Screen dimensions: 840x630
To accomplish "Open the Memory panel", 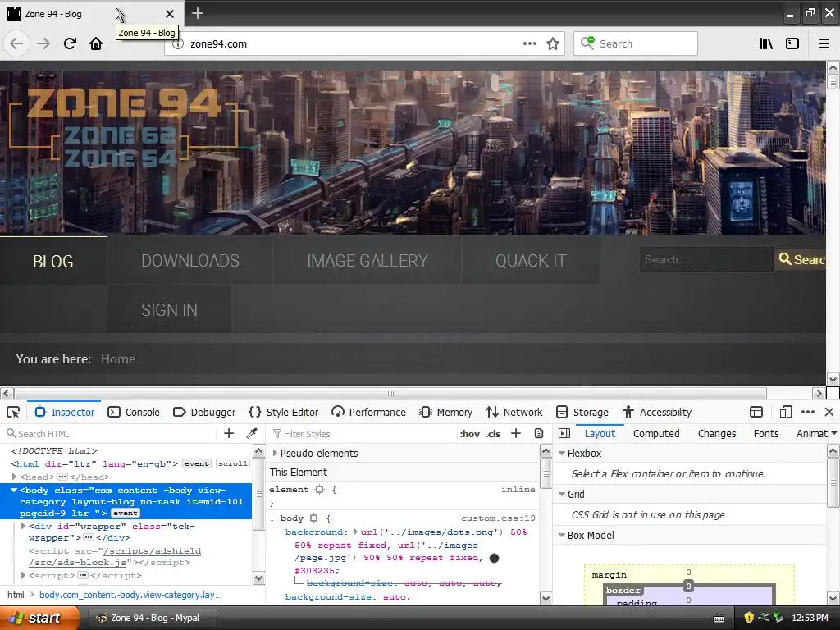I will pyautogui.click(x=445, y=412).
